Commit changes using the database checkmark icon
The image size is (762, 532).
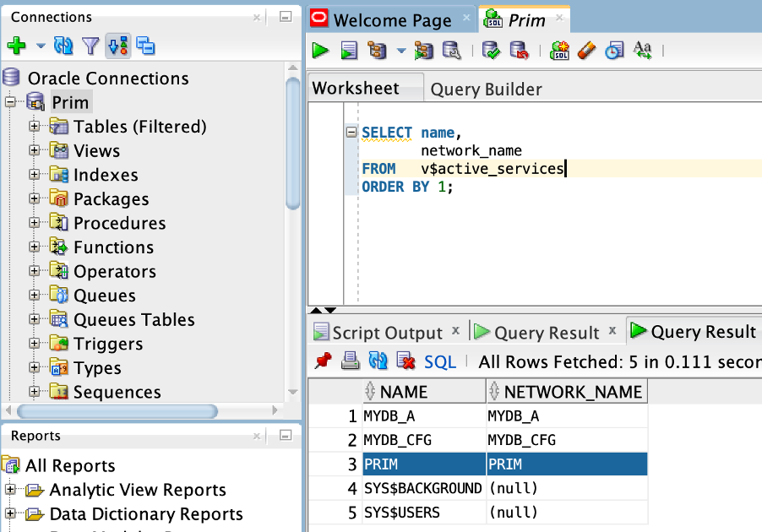pos(491,51)
